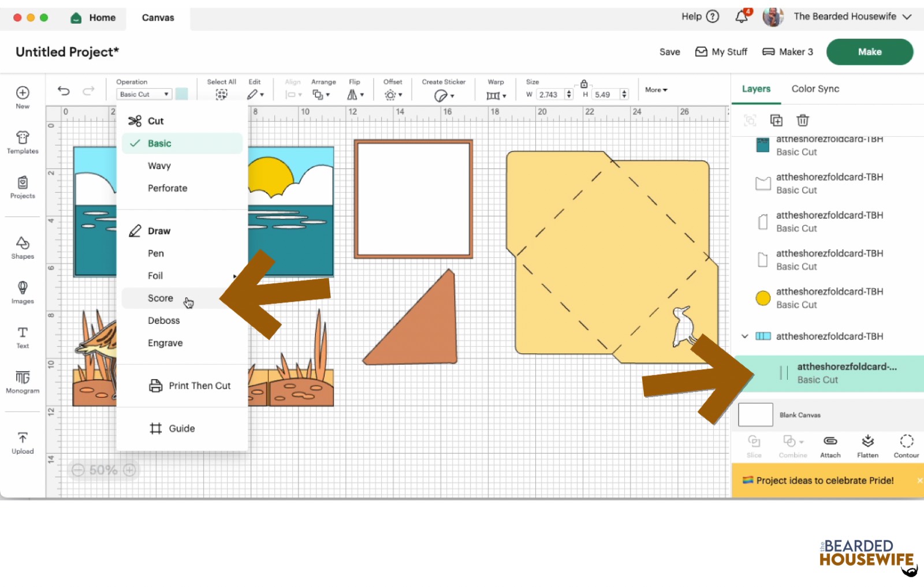Open the Shapes tool
This screenshot has height=587, width=924.
coord(23,248)
